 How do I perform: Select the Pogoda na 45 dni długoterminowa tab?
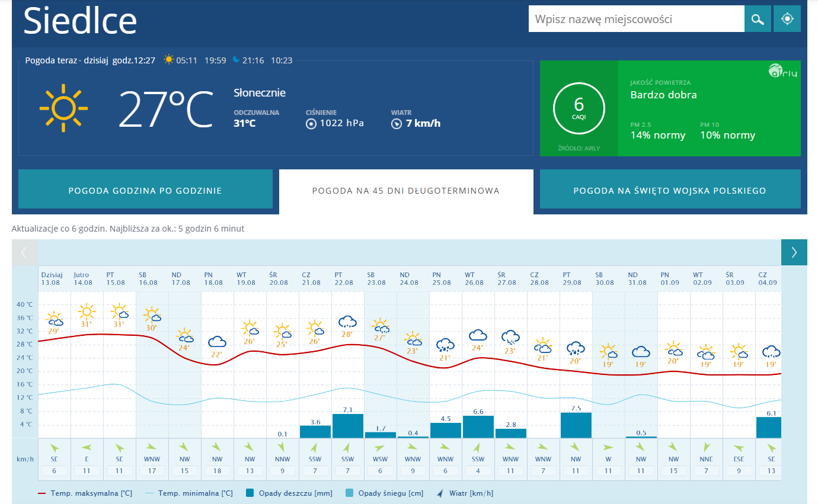pyautogui.click(x=406, y=191)
